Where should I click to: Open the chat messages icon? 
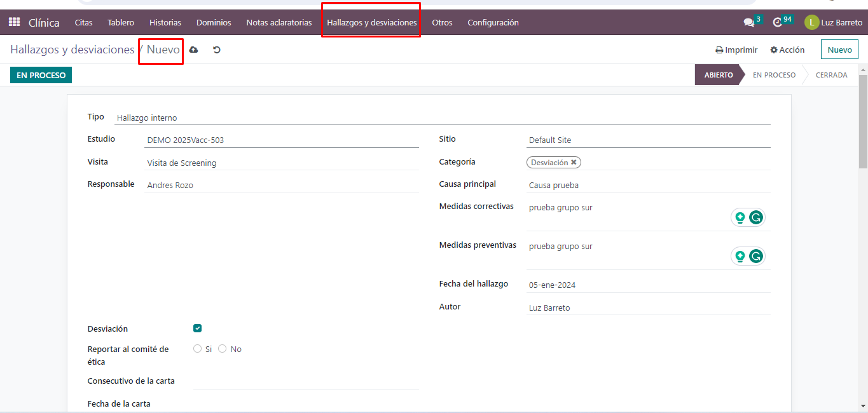click(x=748, y=22)
